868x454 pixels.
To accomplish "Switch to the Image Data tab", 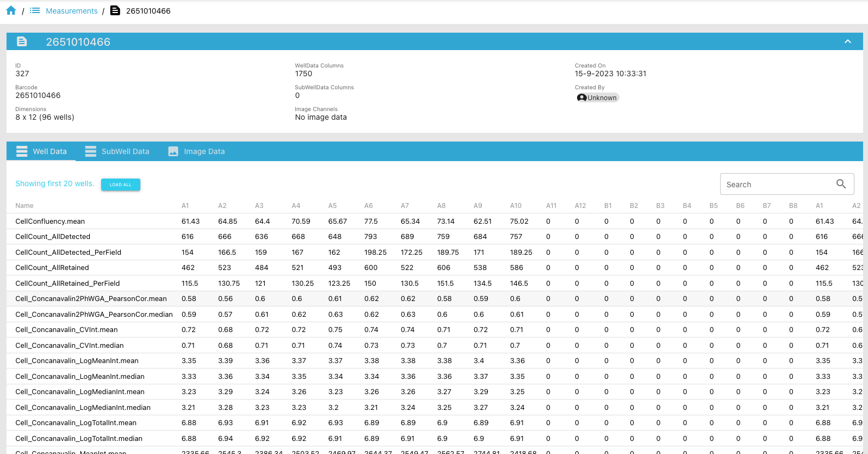I will [x=204, y=151].
